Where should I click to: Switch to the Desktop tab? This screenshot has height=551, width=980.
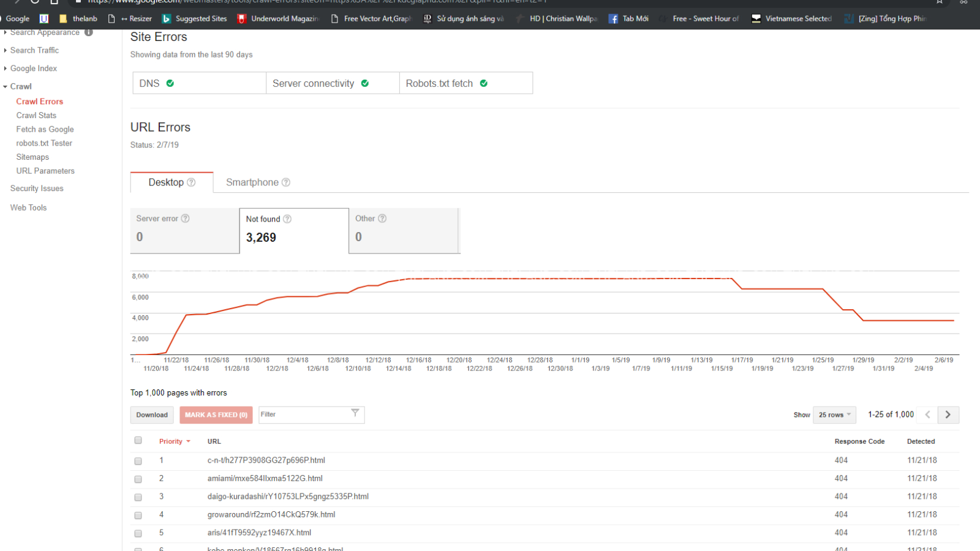pyautogui.click(x=171, y=182)
